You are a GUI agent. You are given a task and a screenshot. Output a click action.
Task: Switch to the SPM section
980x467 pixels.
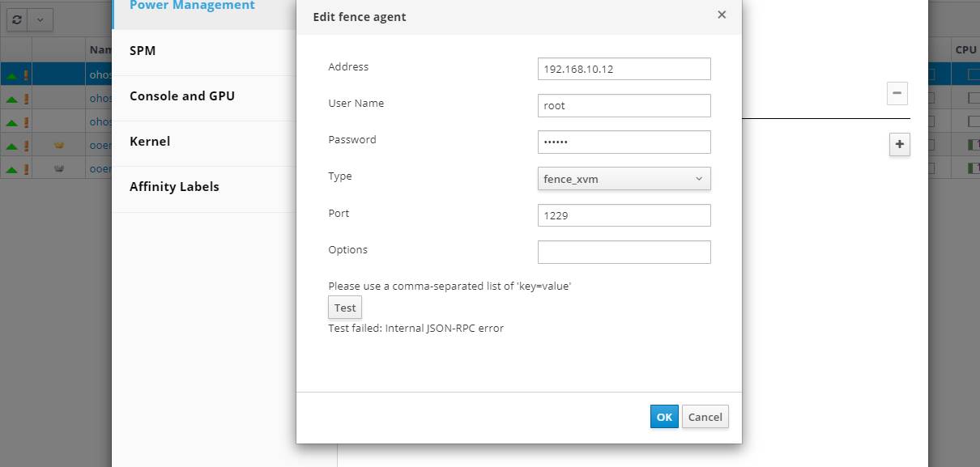tap(143, 51)
